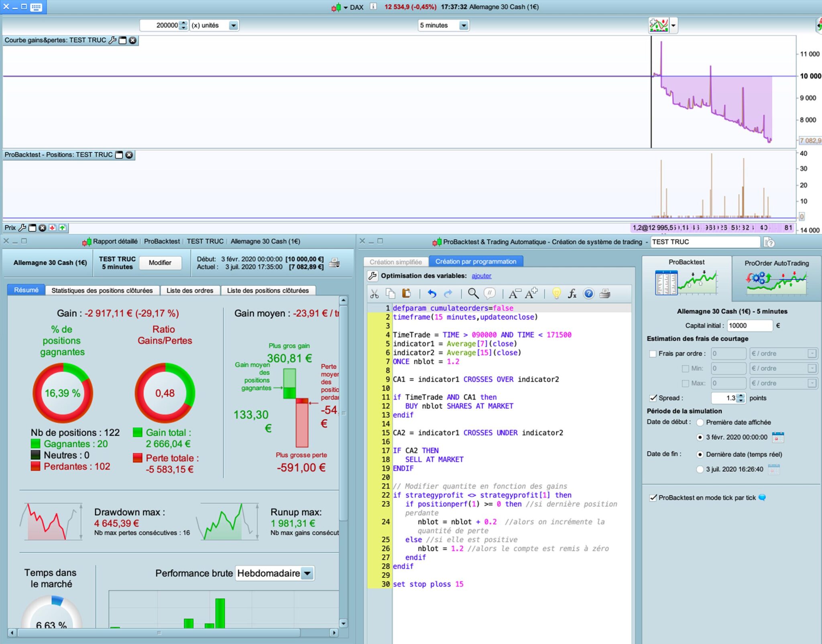Click the lightbulb icon in editor toolbar
This screenshot has height=644, width=822.
point(556,294)
